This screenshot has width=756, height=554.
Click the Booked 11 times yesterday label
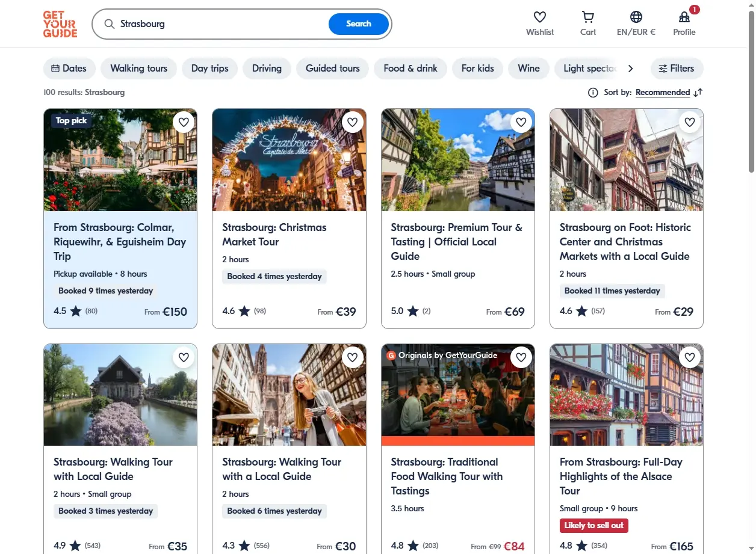[x=612, y=291]
